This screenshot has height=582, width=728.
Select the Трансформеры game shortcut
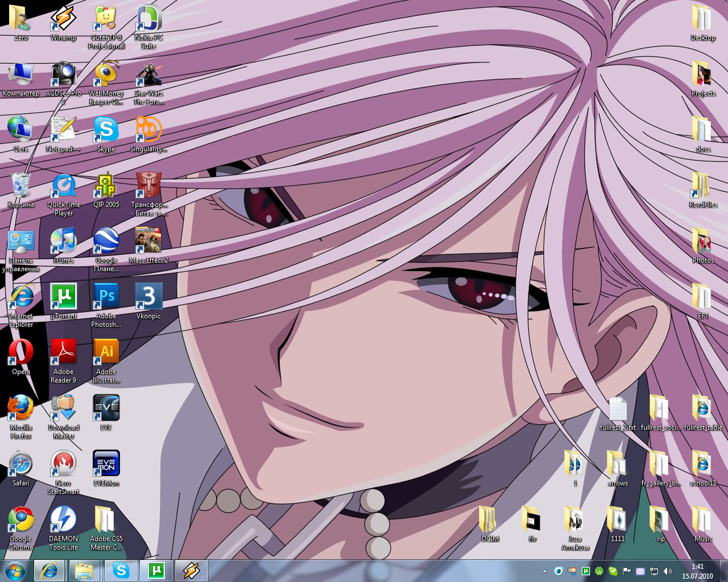pyautogui.click(x=148, y=194)
